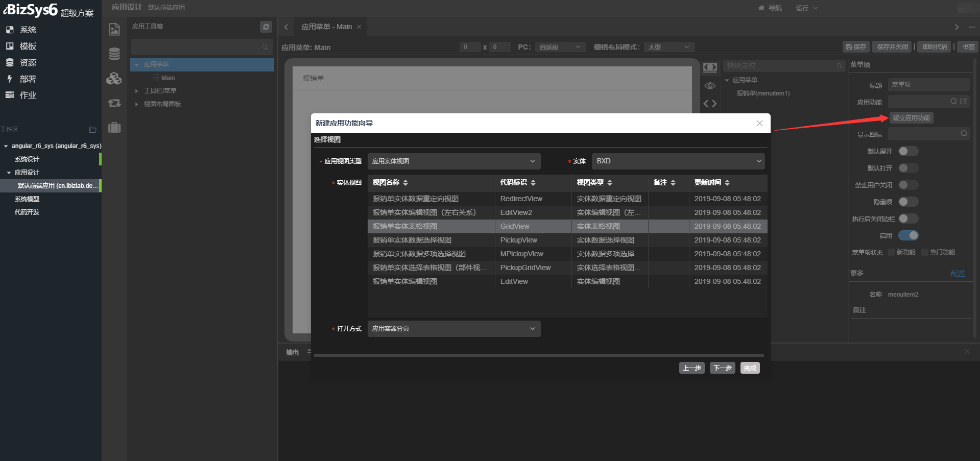
Task: Click the search icon in the 应用功能 field
Action: click(953, 102)
